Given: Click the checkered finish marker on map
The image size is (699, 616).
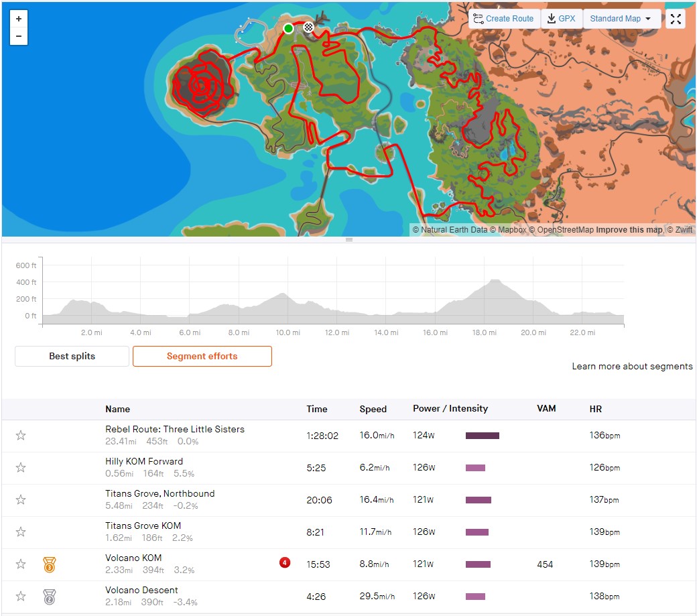Looking at the screenshot, I should 308,27.
